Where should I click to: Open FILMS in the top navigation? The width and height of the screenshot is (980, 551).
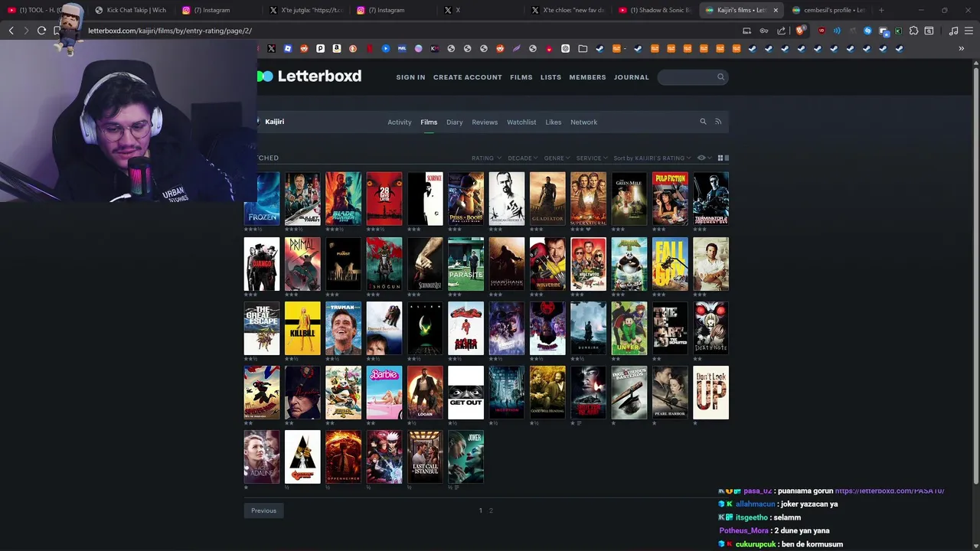pos(521,77)
